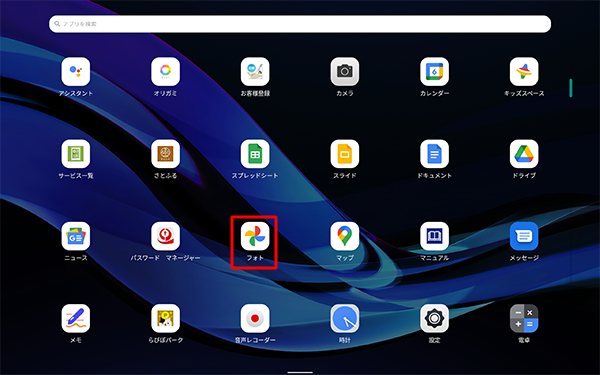Click the app search field at top
600x375 pixels.
(300, 24)
